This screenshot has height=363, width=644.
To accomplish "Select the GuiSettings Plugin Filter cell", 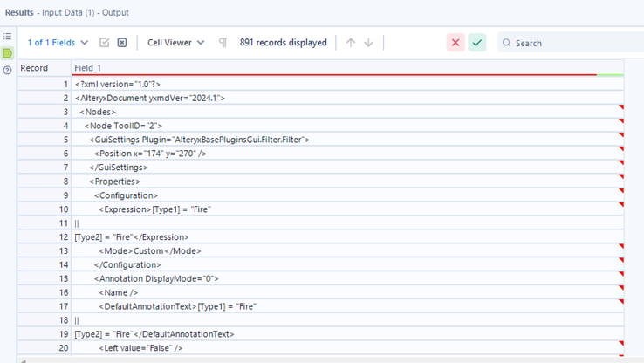I will coord(347,140).
